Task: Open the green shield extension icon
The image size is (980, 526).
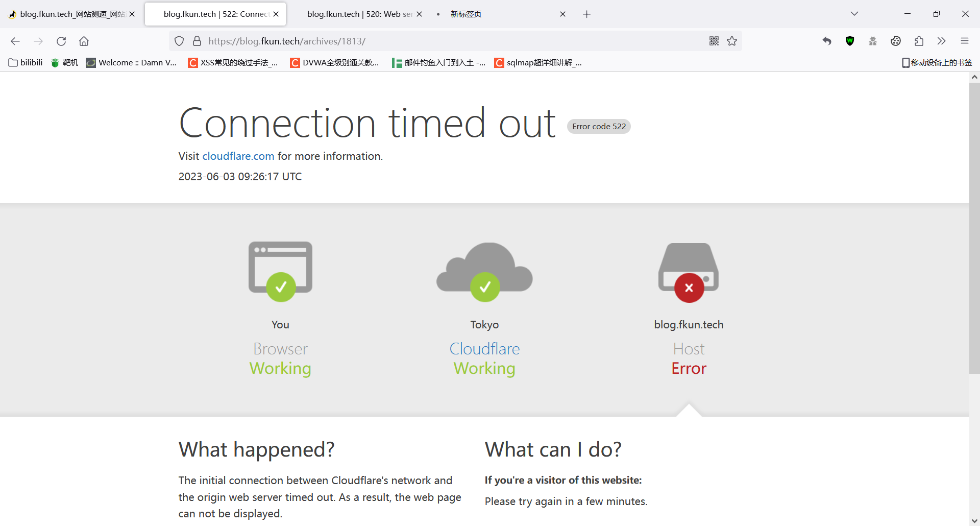Action: click(850, 41)
